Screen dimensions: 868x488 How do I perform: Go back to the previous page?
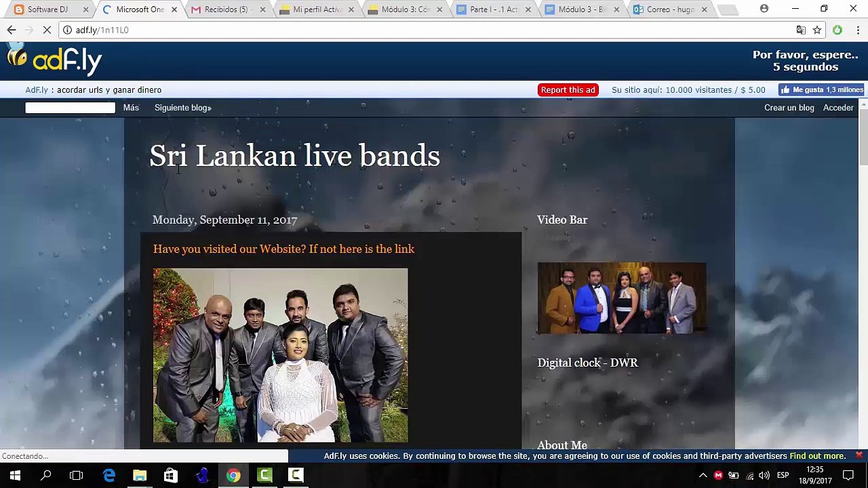coord(12,30)
